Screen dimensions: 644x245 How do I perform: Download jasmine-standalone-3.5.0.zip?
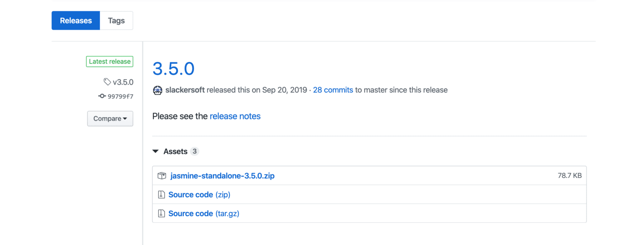222,175
